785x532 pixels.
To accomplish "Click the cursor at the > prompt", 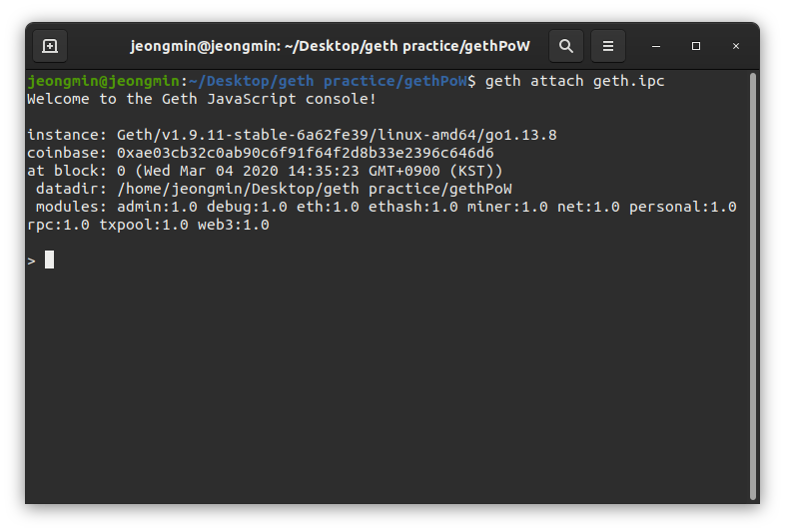I will [49, 260].
